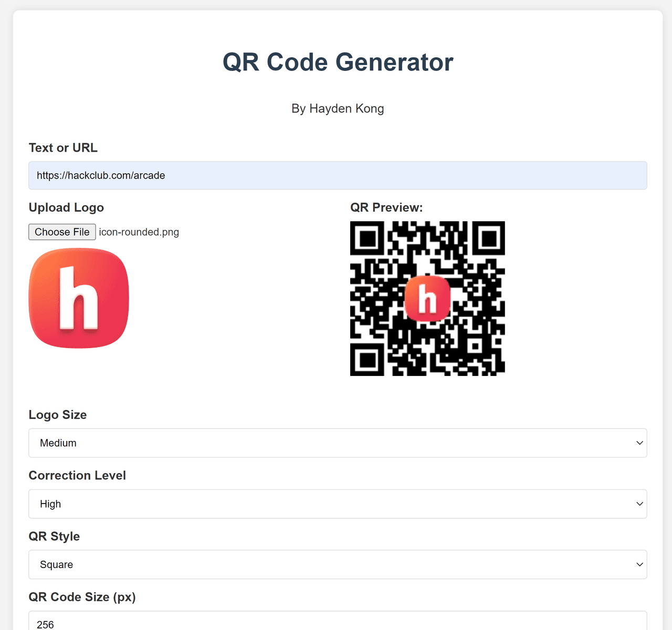This screenshot has width=672, height=630.
Task: Expand the Correction Level dropdown
Action: [338, 504]
